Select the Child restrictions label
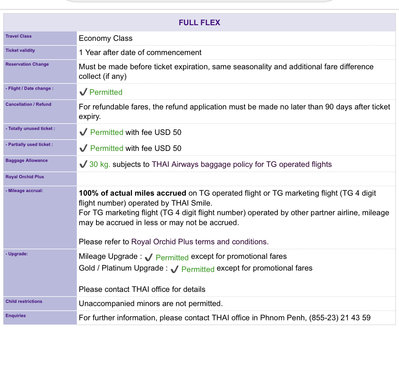Screen dimensions: 399x370 tap(24, 301)
